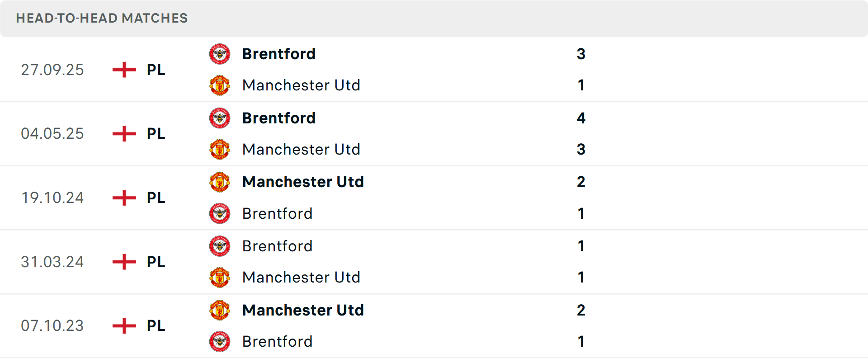Click the Manchester Utd badge in the 19.10.24 match
This screenshot has height=358, width=868.
(220, 182)
